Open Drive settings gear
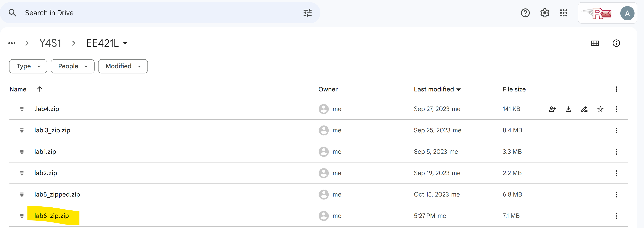This screenshot has width=644, height=228. [x=544, y=13]
